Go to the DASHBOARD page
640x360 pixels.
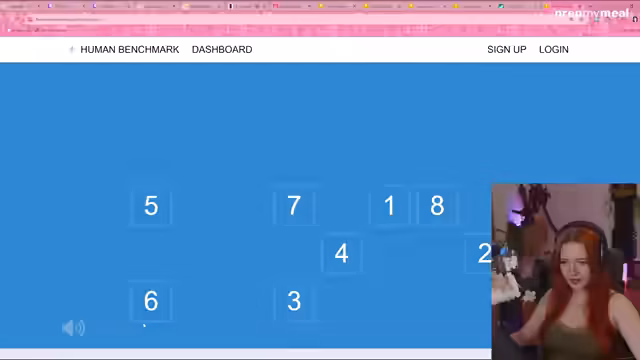222,49
